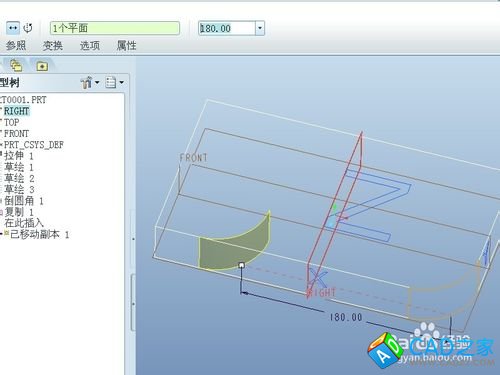Expand the hammer settings dropdown arrow
Image resolution: width=500 pixels, height=375 pixels.
[97, 82]
